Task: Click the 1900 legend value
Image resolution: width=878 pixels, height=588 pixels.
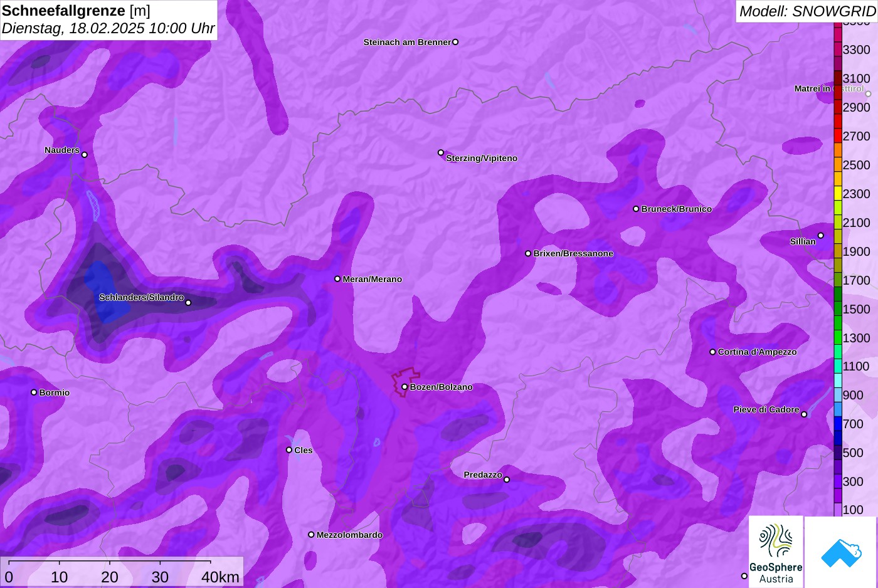Action: coord(857,251)
